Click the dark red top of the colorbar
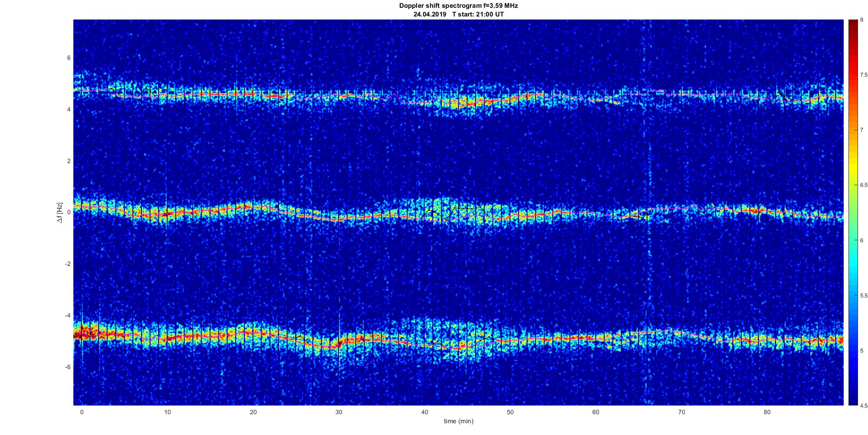 click(x=852, y=24)
